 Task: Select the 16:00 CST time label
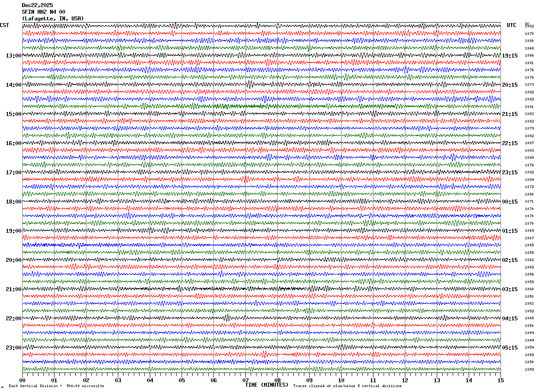pos(13,143)
